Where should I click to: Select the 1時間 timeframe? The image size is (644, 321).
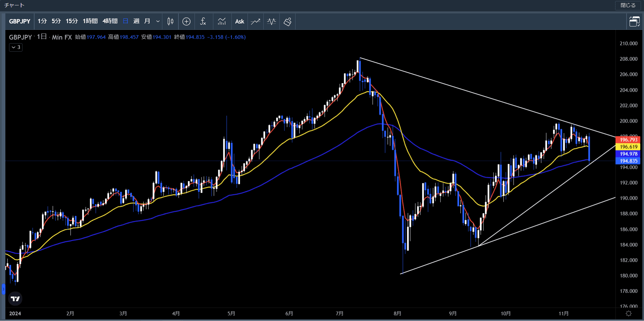[x=90, y=21]
